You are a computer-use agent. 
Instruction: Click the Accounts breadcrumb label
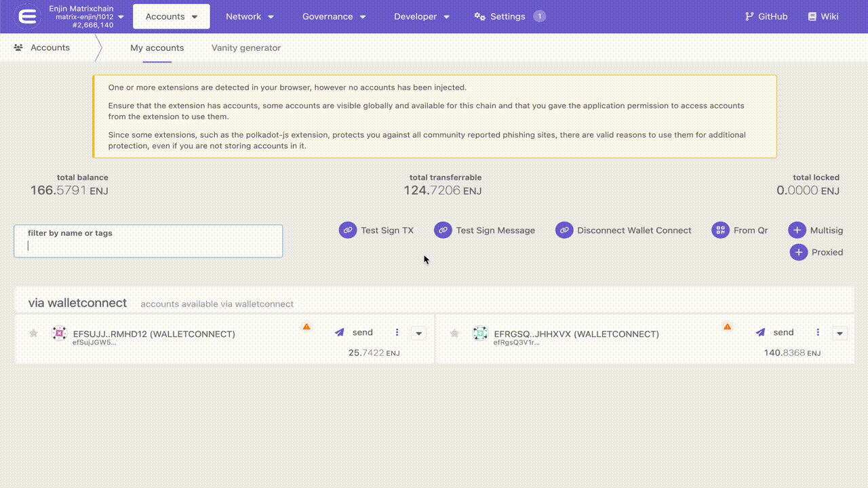[x=50, y=47]
